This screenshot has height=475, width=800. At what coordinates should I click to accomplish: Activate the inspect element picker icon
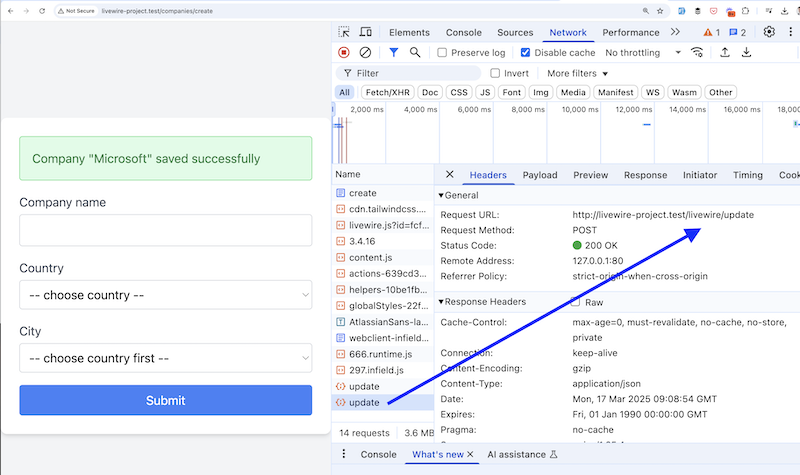click(344, 32)
